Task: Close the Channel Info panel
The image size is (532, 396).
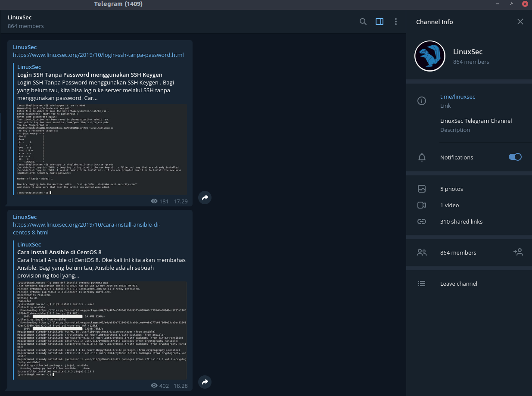Action: tap(520, 22)
